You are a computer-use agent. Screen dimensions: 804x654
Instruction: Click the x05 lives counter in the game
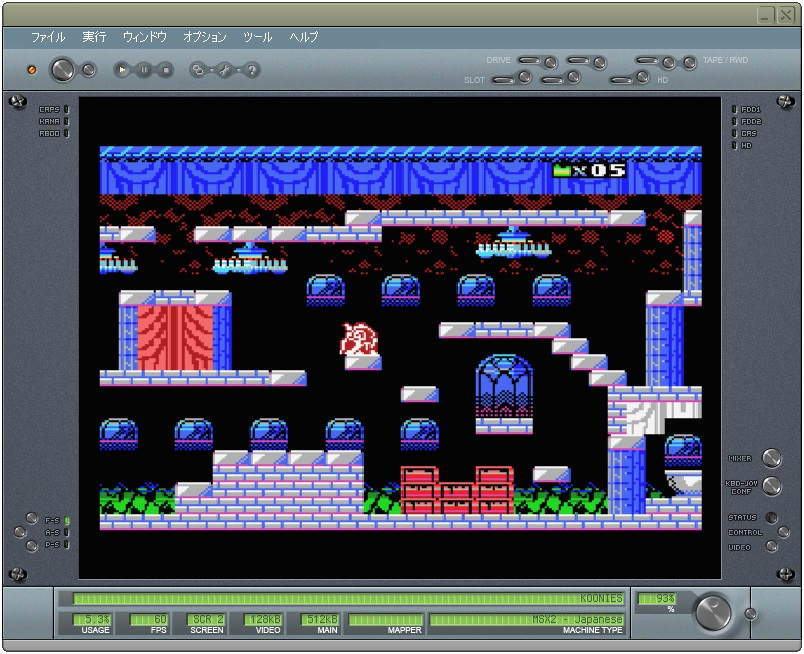coord(589,170)
